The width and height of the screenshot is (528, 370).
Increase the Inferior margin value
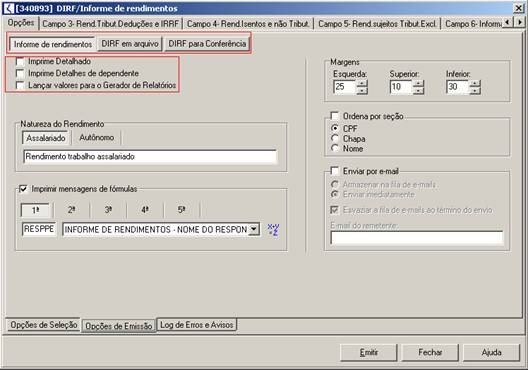[x=475, y=83]
